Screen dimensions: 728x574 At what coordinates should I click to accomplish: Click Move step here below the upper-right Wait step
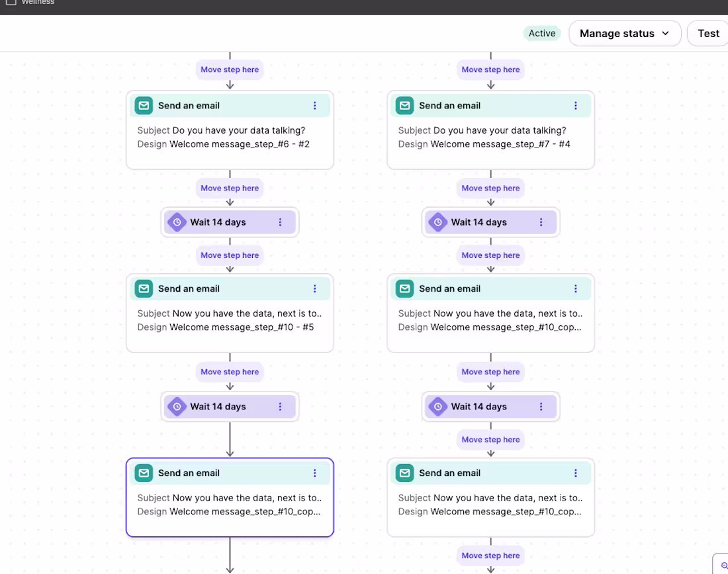(x=490, y=255)
